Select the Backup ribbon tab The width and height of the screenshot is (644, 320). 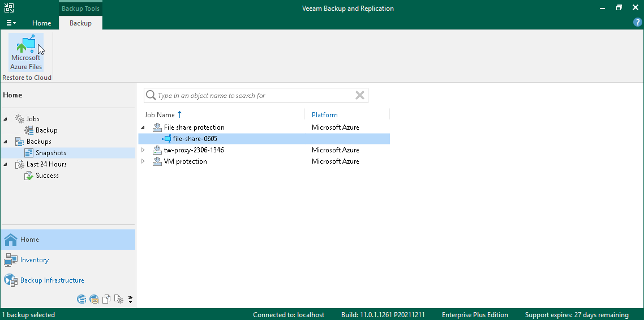[80, 23]
